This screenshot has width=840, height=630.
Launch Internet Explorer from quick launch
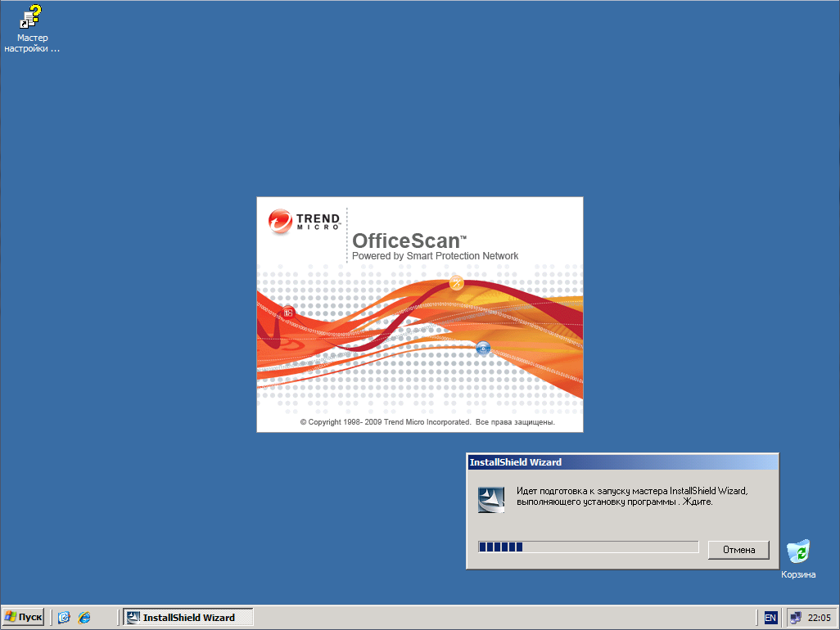(84, 618)
